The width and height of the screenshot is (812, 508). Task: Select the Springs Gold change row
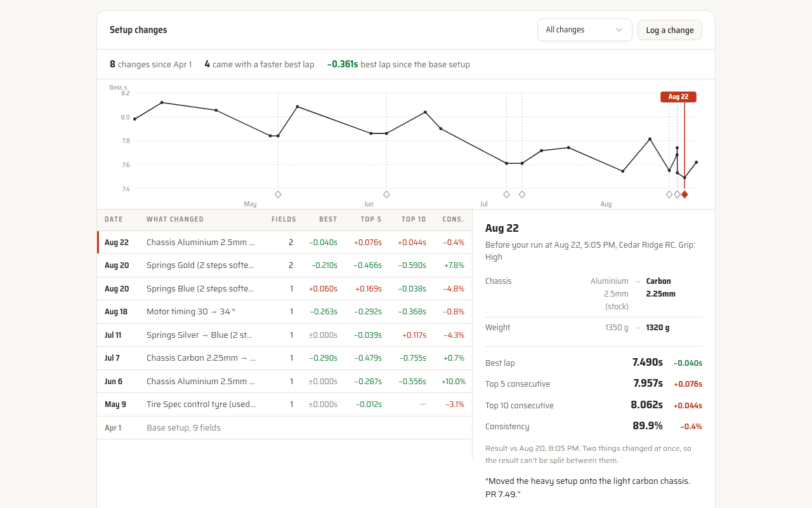[x=285, y=265]
